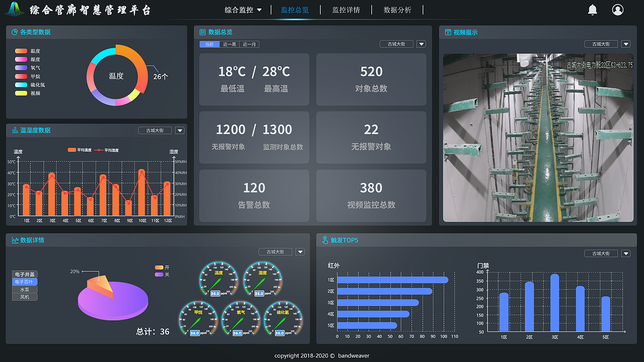The height and width of the screenshot is (362, 644).
Task: Expand the 温湿度数据 location dropdown arrow
Action: 180,131
